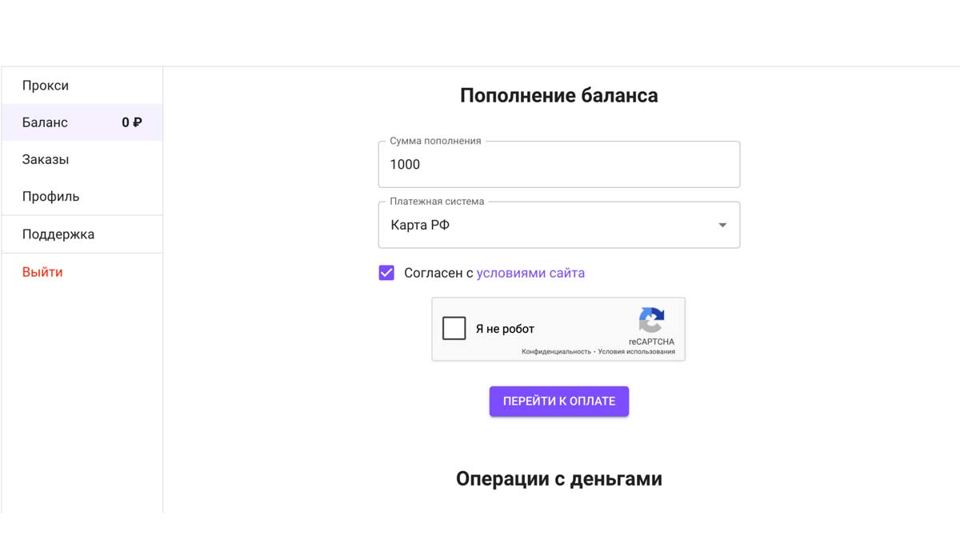The width and height of the screenshot is (960, 560).
Task: Open reCAPTCHA Конфиденциальность link
Action: (556, 352)
